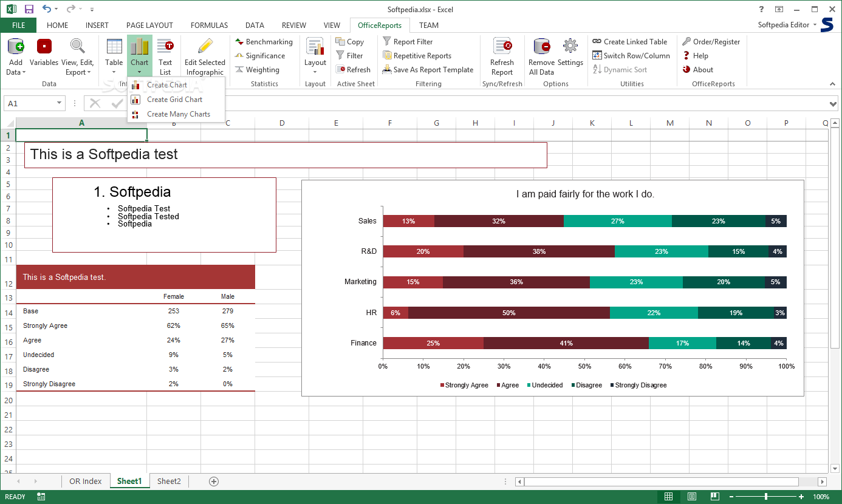842x504 pixels.
Task: Create a Linked Table
Action: [630, 42]
